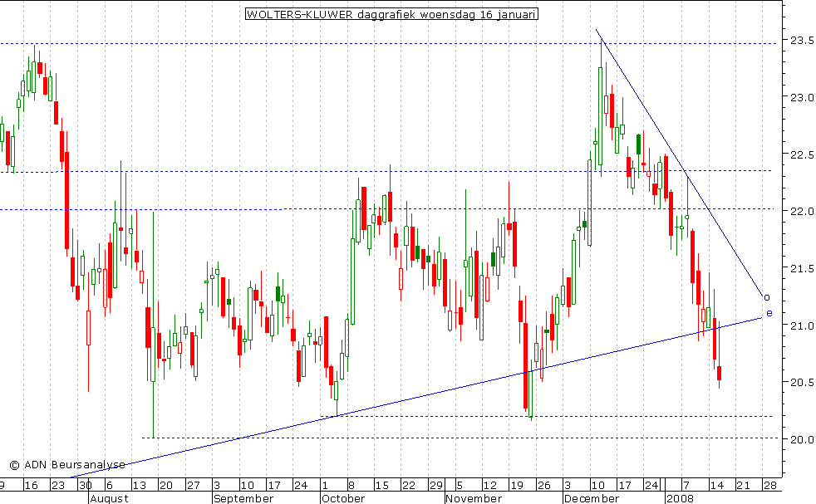Select the October month label
Image resolution: width=816 pixels, height=504 pixels.
(x=342, y=498)
